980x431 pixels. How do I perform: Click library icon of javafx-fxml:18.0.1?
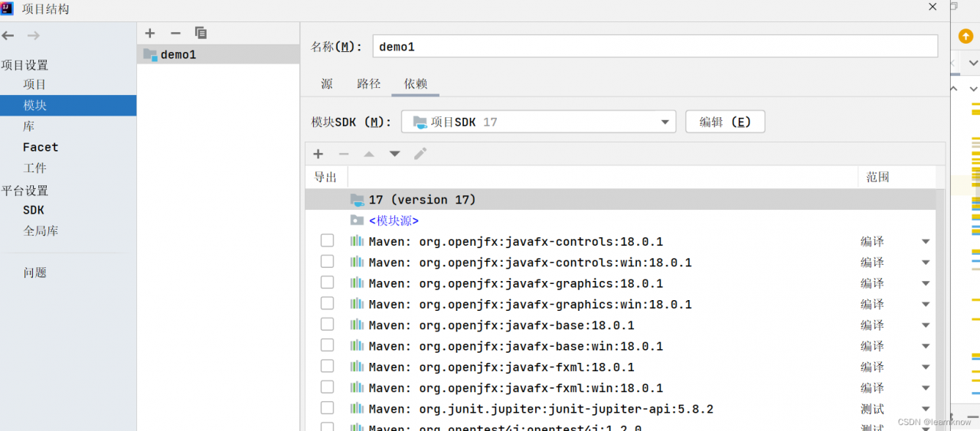coord(357,367)
